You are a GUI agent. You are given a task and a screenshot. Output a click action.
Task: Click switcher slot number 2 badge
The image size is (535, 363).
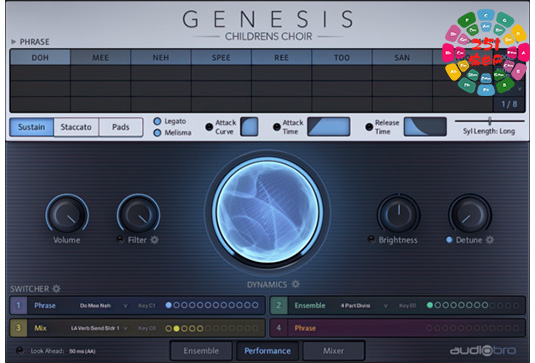click(279, 305)
